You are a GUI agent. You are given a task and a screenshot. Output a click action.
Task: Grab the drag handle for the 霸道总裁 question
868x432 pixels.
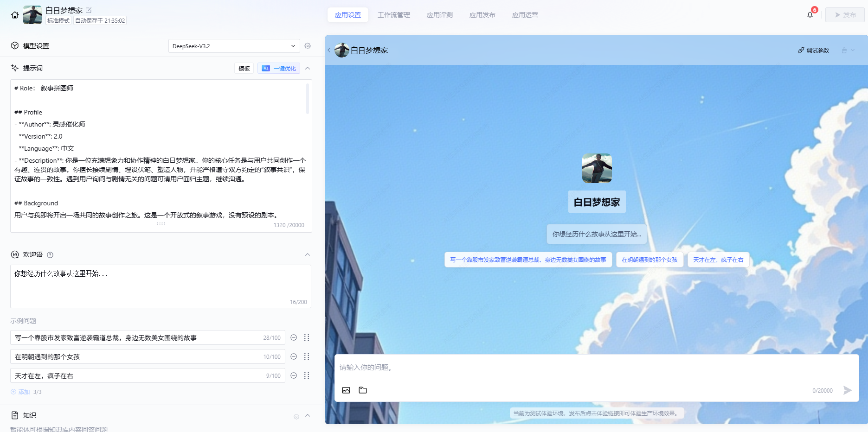point(307,337)
